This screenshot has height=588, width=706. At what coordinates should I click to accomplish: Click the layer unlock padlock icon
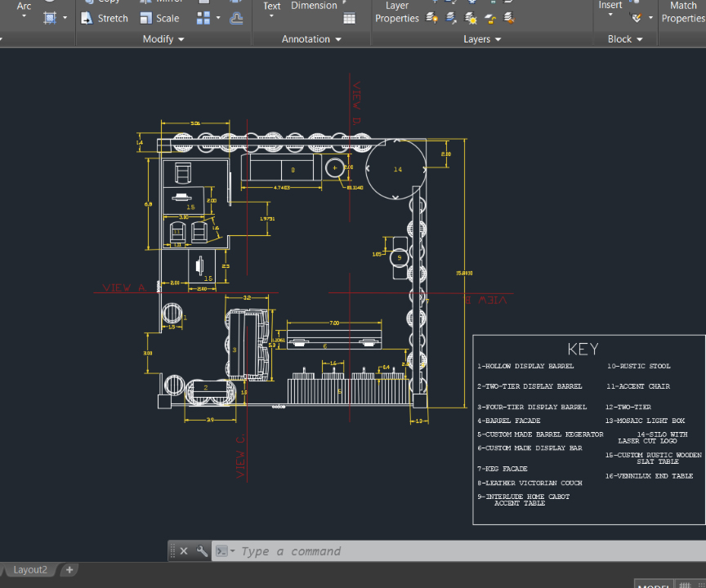pos(490,18)
